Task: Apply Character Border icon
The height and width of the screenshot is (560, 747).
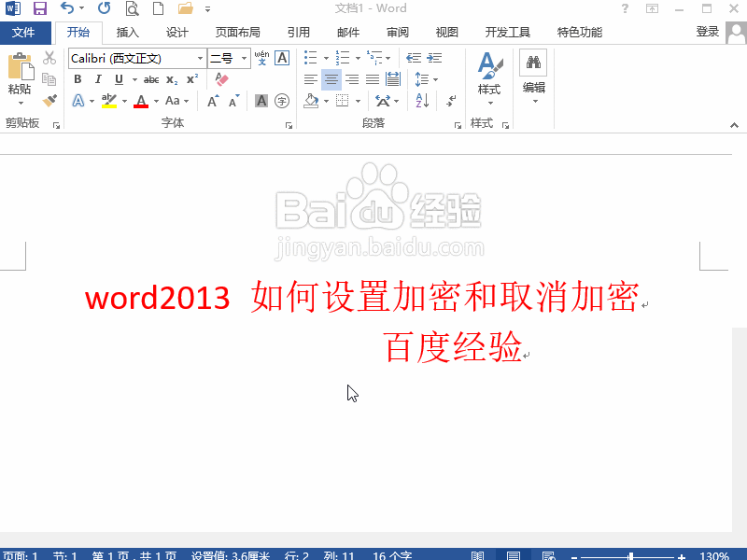Action: 282,58
